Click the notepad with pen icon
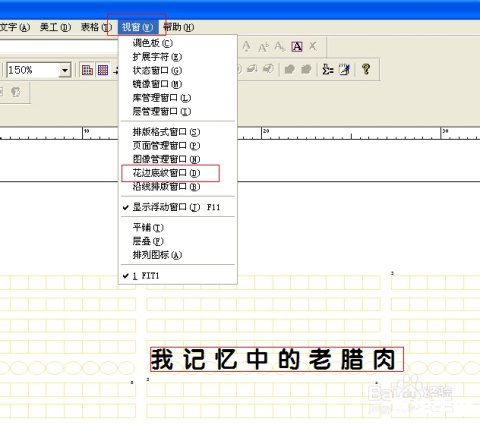The image size is (480, 425). [x=345, y=69]
